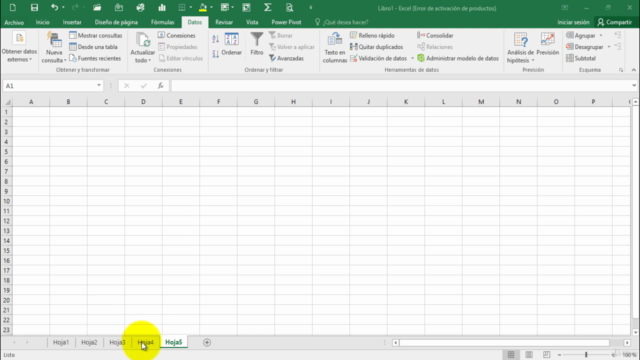Open Consolidar tool

pyautogui.click(x=435, y=36)
